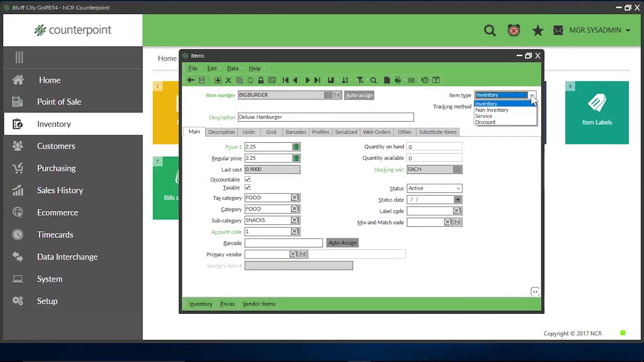Open the Data menu
Screen dimensions: 644x362
tap(232, 68)
